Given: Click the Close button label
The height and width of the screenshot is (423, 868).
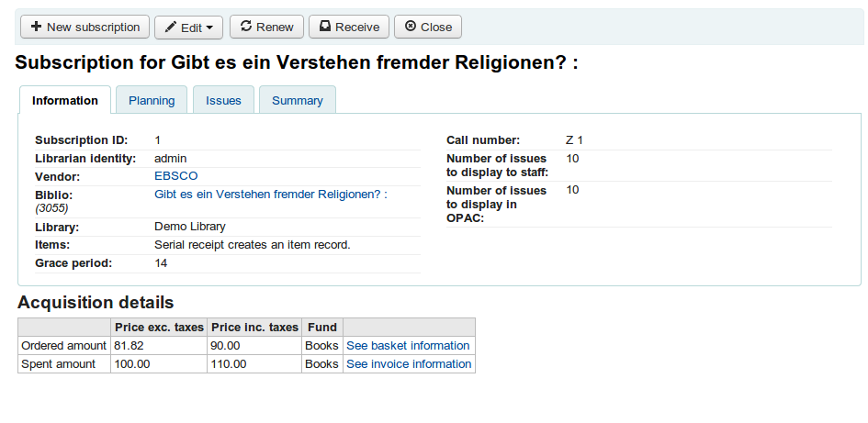Looking at the screenshot, I should [436, 28].
